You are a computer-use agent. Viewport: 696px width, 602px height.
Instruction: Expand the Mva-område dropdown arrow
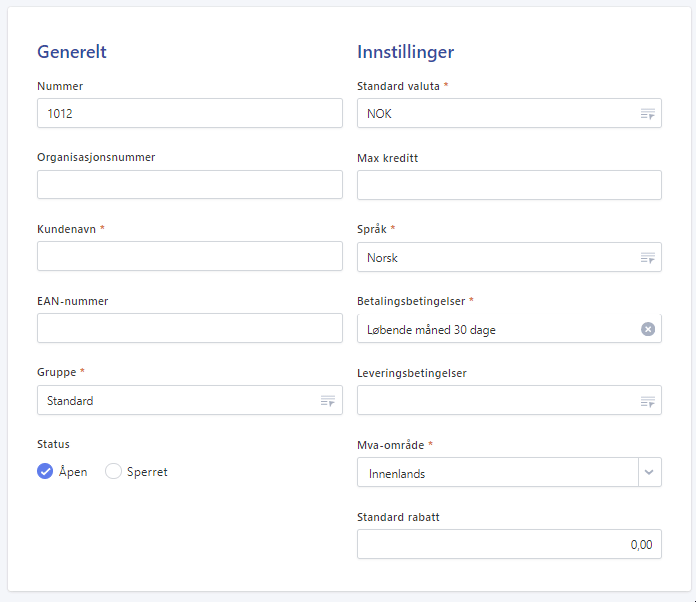[649, 472]
